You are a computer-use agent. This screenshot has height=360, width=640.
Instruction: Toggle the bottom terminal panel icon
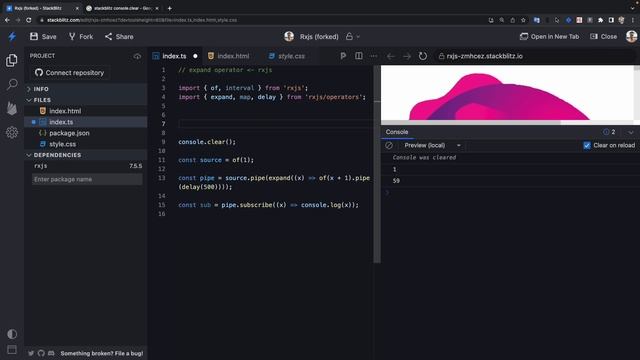click(12, 350)
